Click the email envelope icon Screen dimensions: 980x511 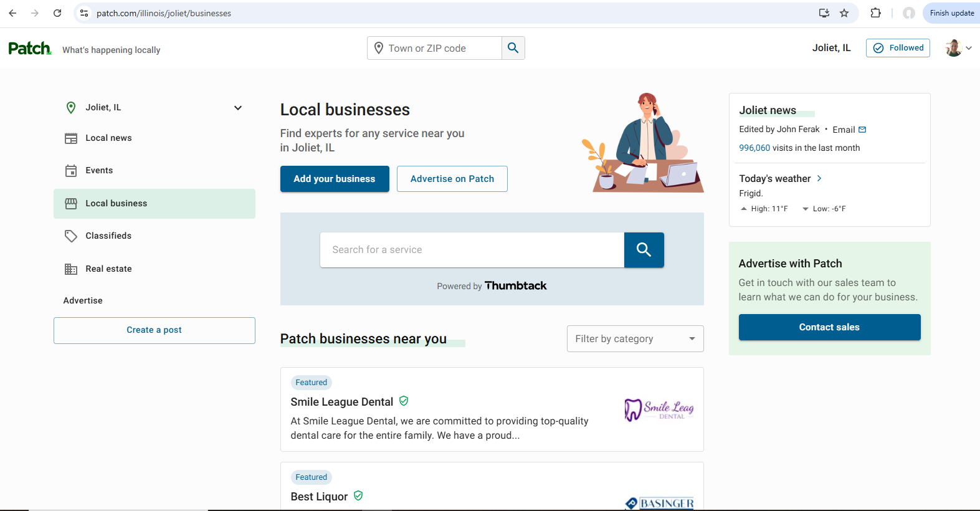(x=862, y=130)
